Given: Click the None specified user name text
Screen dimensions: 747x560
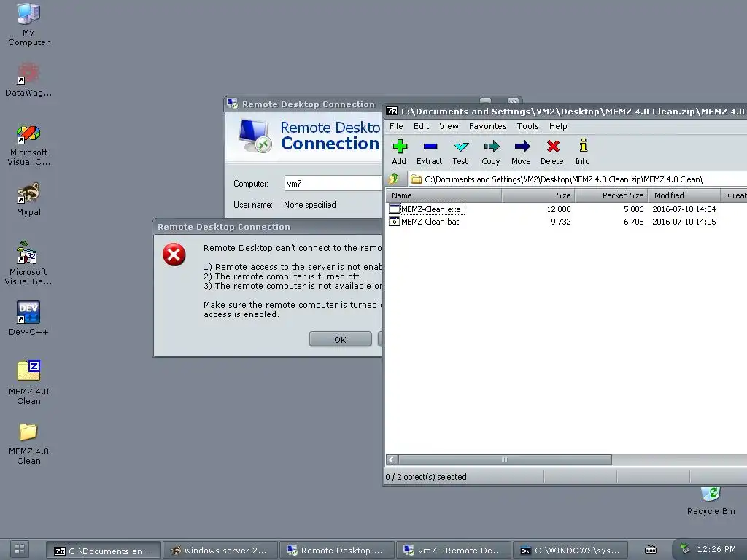Looking at the screenshot, I should click(x=309, y=205).
